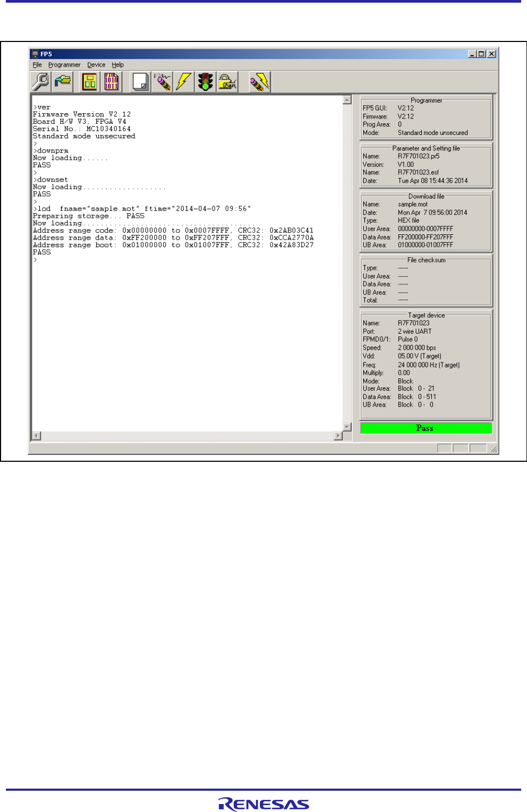Screen dimensions: 527x812
Task: Click Speed value '2 000 000 bps'
Action: click(x=417, y=348)
